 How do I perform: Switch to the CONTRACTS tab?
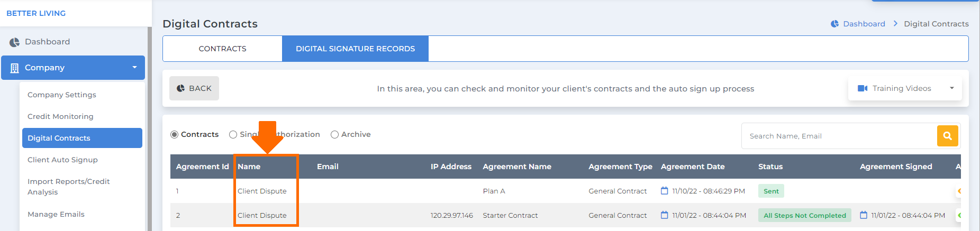(222, 49)
